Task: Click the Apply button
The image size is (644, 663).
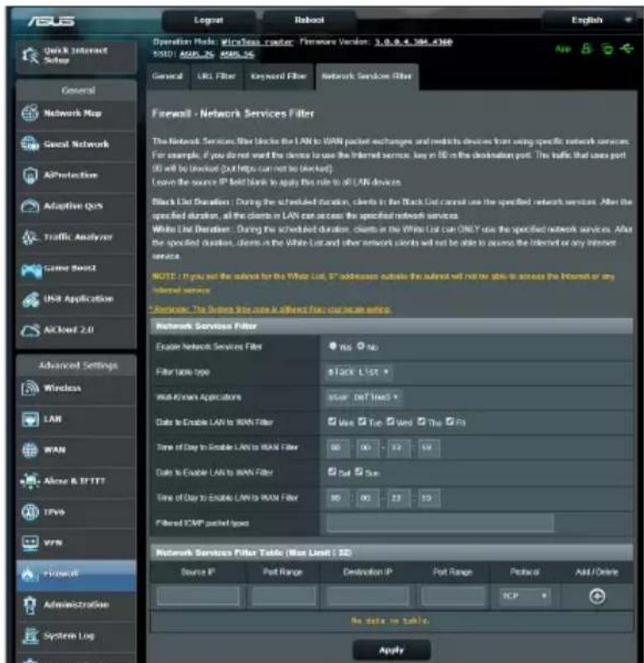Action: (392, 651)
